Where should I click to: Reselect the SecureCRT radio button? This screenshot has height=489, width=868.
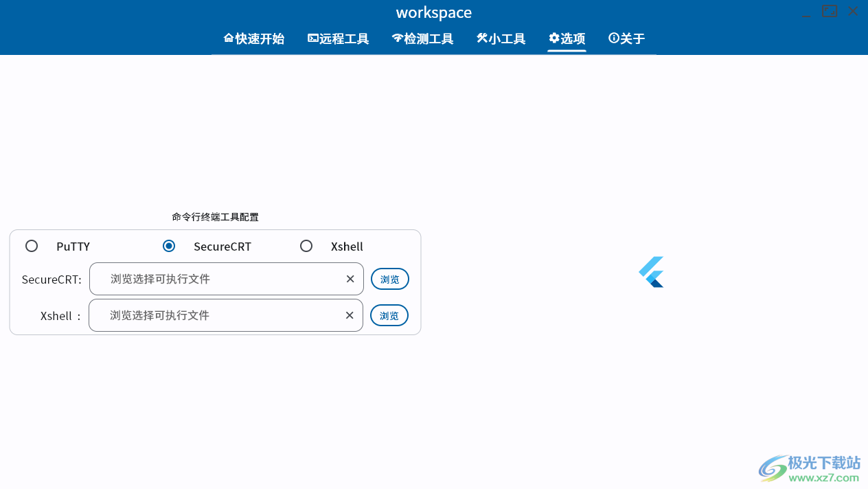[x=169, y=245]
